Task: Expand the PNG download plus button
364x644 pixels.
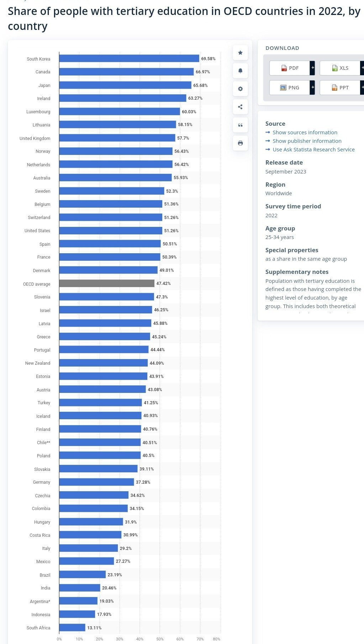Action: click(x=312, y=87)
